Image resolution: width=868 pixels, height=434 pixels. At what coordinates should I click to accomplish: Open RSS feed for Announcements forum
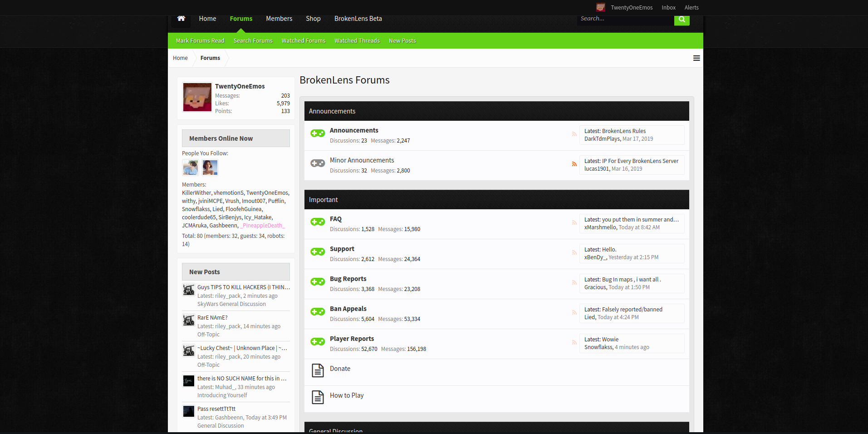coord(574,134)
